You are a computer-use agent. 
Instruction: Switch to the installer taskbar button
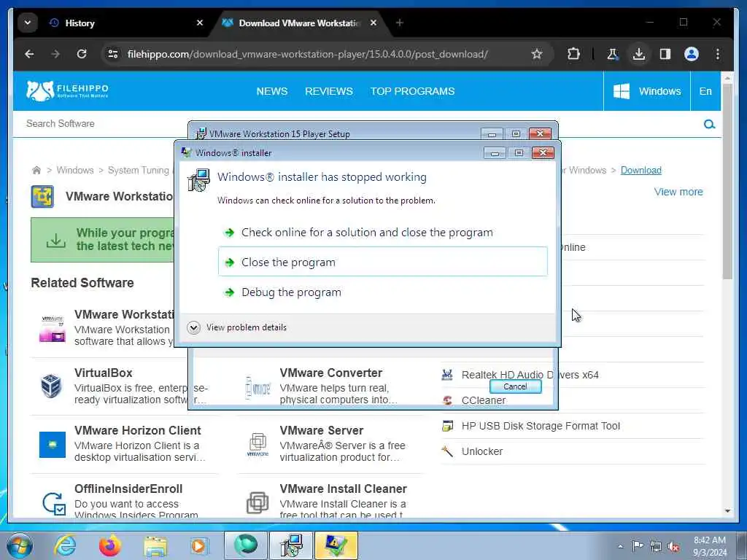[x=290, y=545]
